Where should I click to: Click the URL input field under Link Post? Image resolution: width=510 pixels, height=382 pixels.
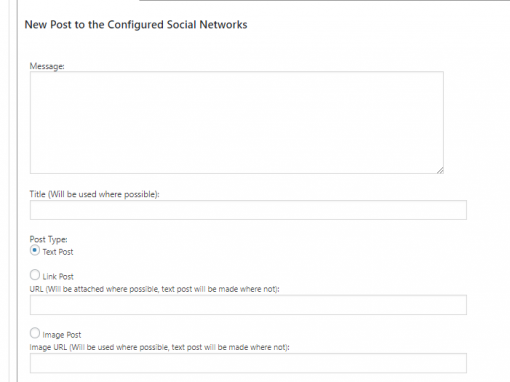248,305
